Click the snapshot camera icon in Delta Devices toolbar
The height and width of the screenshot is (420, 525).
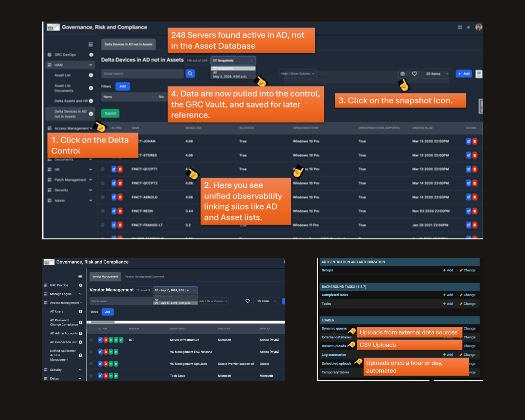coord(403,74)
